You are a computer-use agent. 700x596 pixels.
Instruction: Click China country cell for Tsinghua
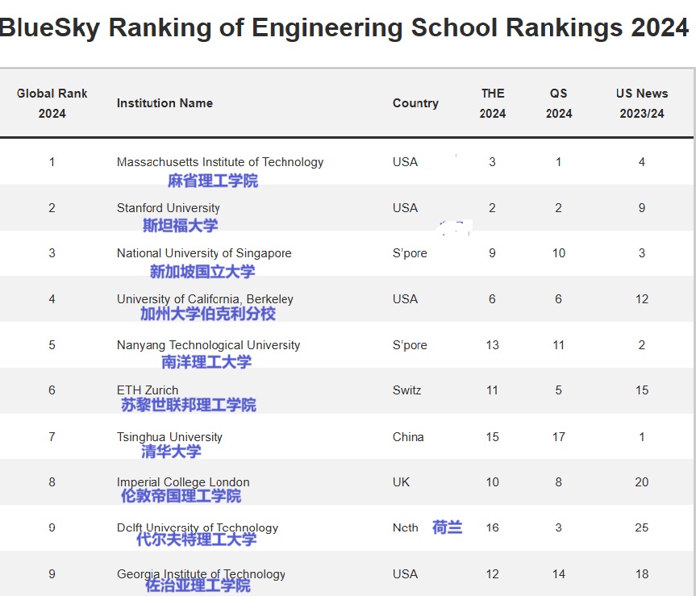point(407,437)
